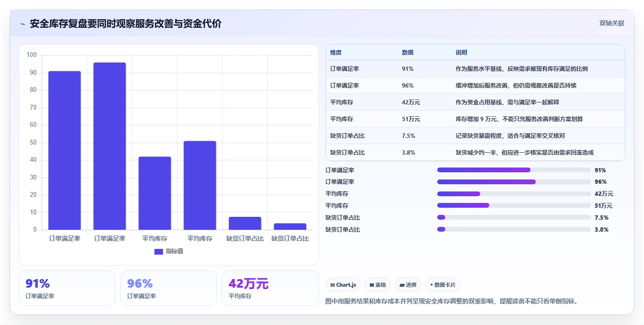The image size is (644, 325).
Task: Click the table cell showing 96%
Action: (407, 86)
